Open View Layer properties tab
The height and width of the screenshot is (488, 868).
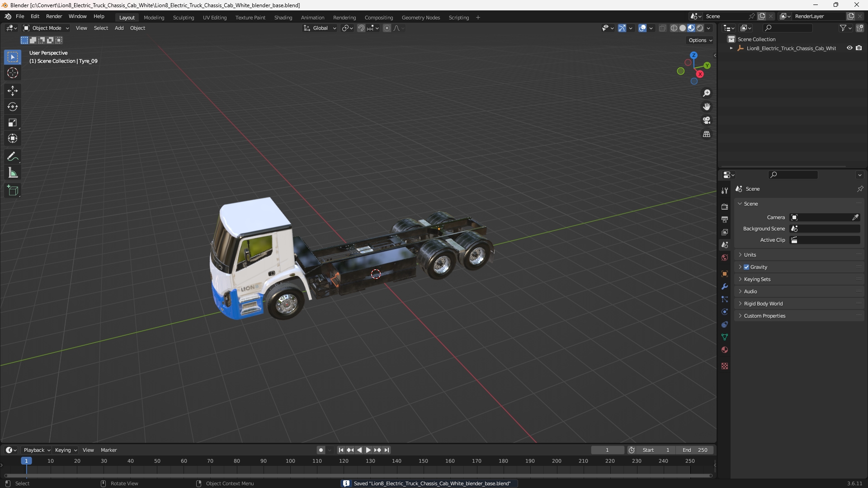pos(725,232)
